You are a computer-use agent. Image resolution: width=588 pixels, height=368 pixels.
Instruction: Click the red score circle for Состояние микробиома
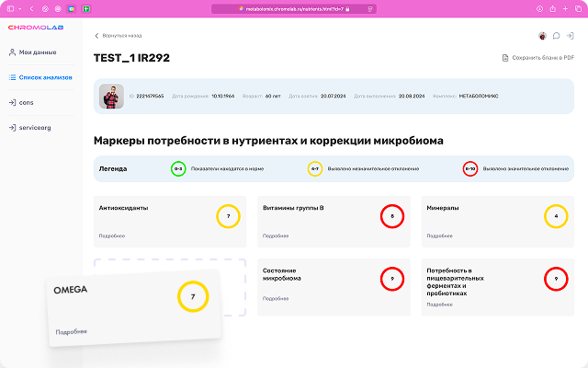click(392, 278)
